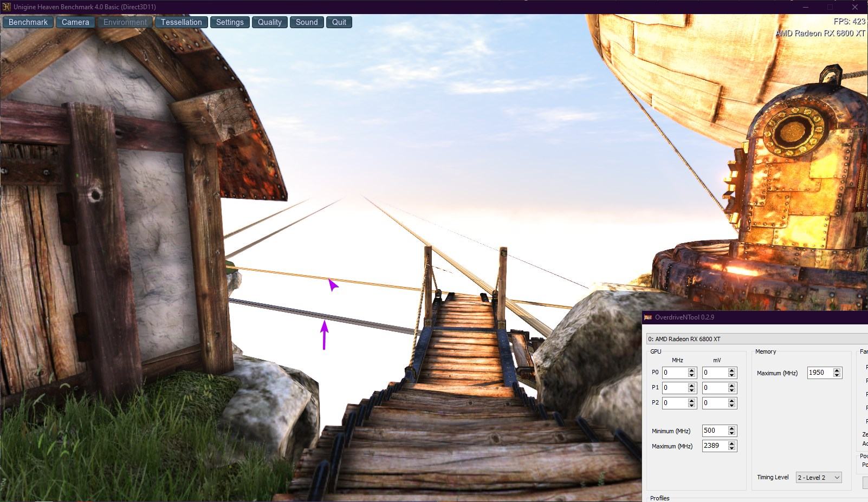The height and width of the screenshot is (502, 868).
Task: Open the Timing Level dropdown
Action: 819,477
